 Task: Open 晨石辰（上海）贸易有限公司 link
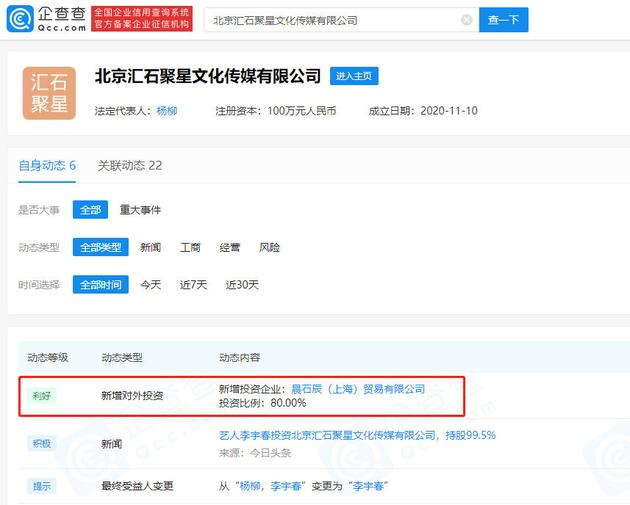tap(358, 389)
